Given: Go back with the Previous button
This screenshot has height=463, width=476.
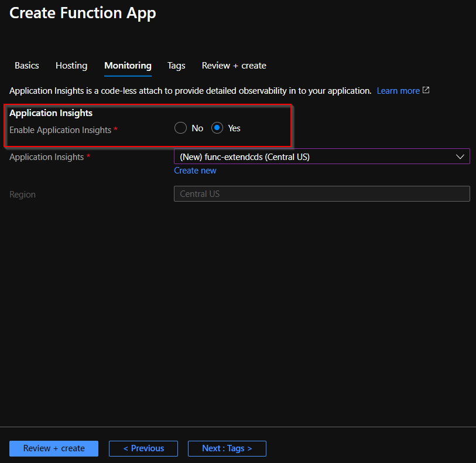Looking at the screenshot, I should tap(143, 448).
